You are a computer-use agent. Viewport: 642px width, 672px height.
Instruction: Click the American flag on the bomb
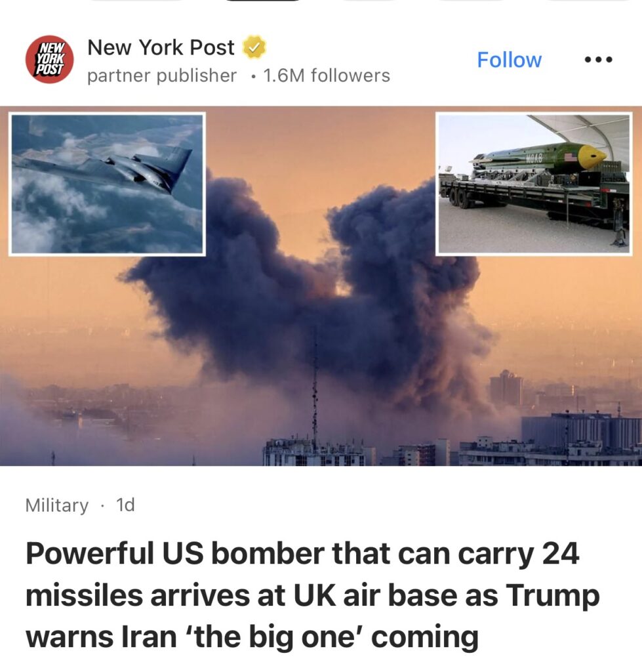point(570,156)
